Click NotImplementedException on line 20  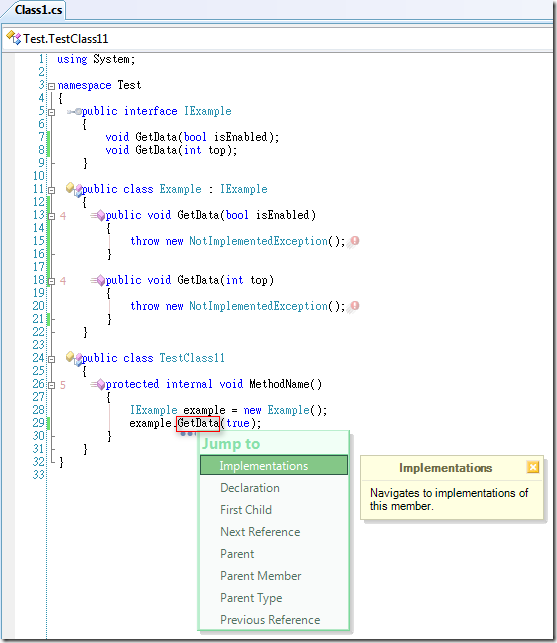tap(258, 306)
